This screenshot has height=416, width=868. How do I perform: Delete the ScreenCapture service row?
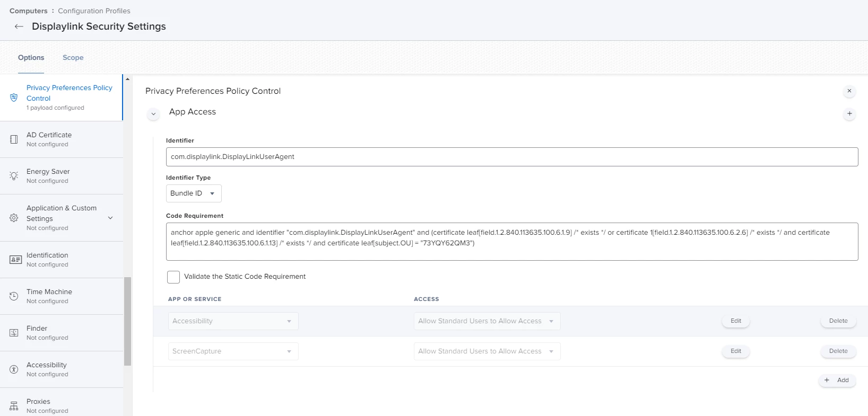click(x=838, y=351)
